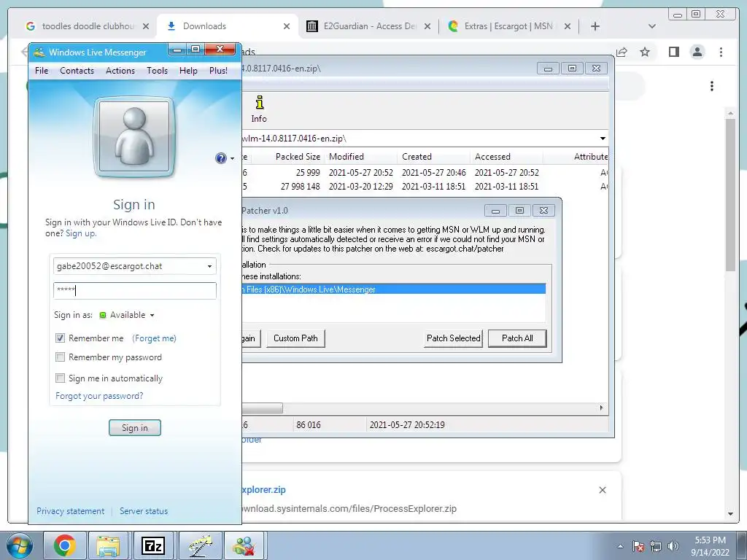The height and width of the screenshot is (560, 747).
Task: Click the Forget me link
Action: click(x=155, y=338)
